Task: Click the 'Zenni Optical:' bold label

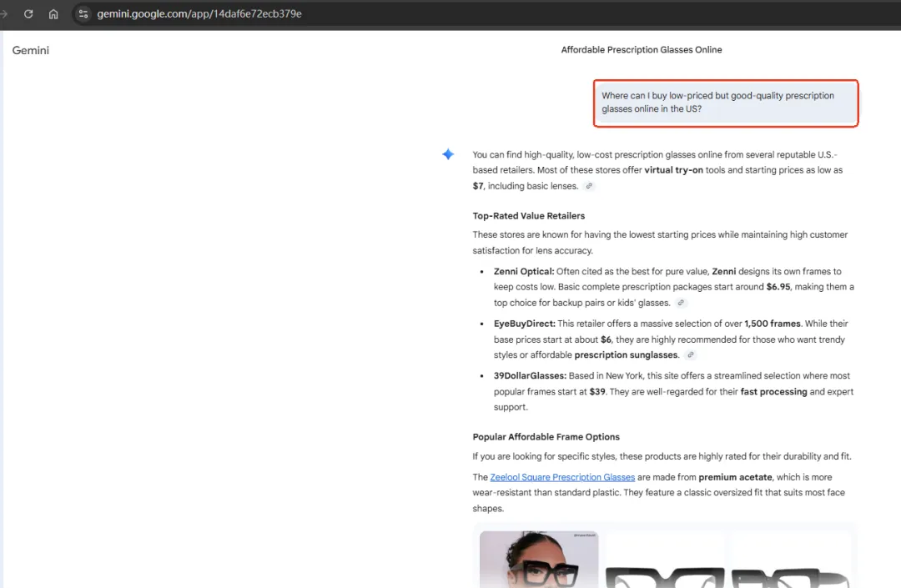Action: pos(524,271)
